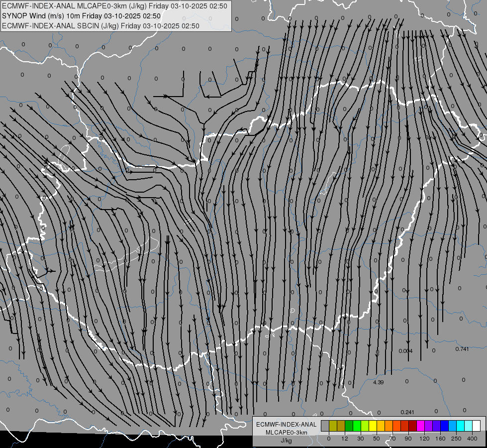This screenshot has height=448, width=487.
Task: Click the white swatch at the colorbar end
Action: 476,426
